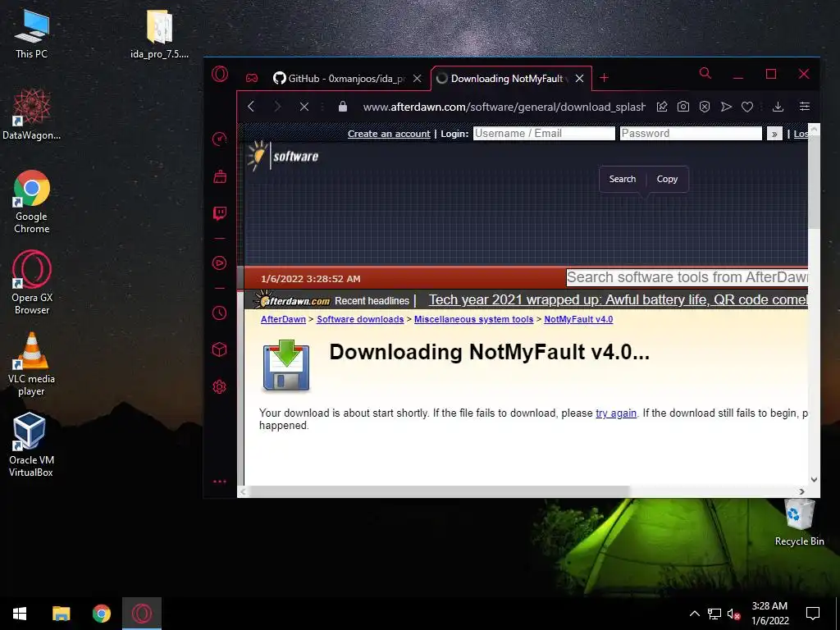
Task: Open Chrome from the taskbar
Action: click(101, 614)
